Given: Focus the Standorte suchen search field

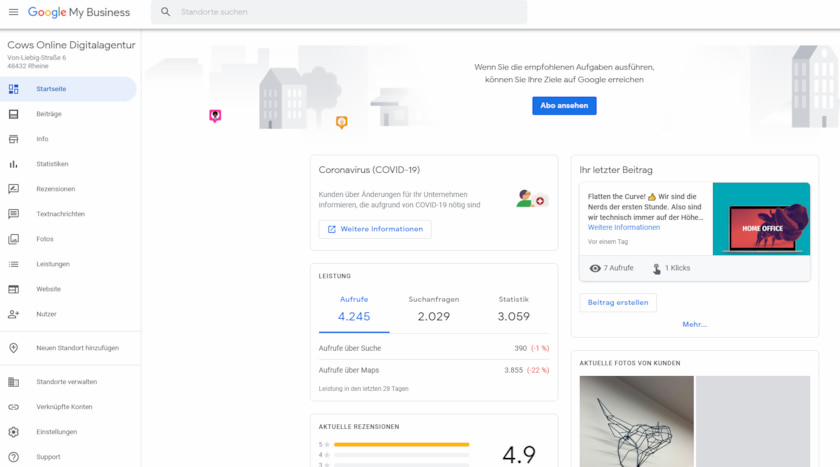Looking at the screenshot, I should [339, 12].
